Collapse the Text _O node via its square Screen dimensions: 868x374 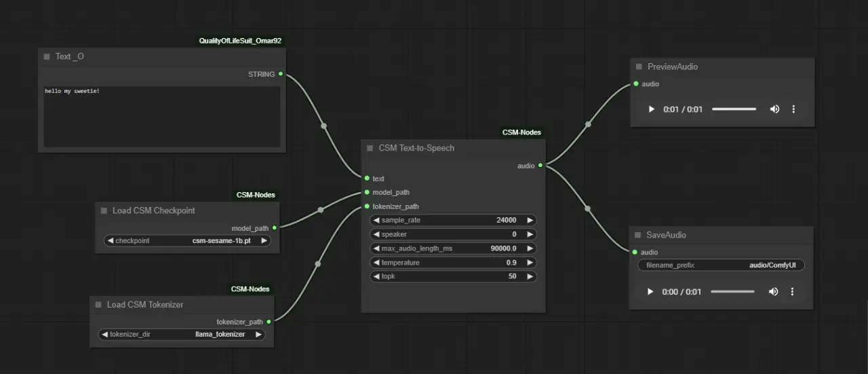47,57
